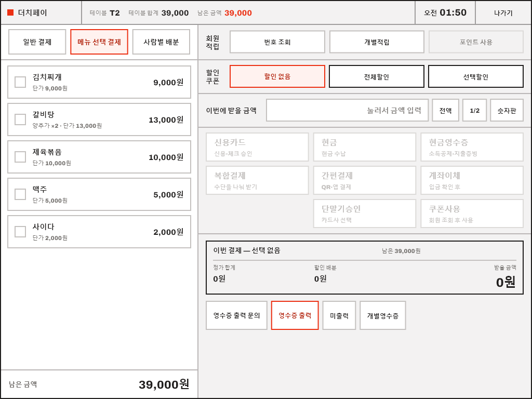532x399 pixels.
Task: Click the 개별적립 button
Action: point(377,42)
